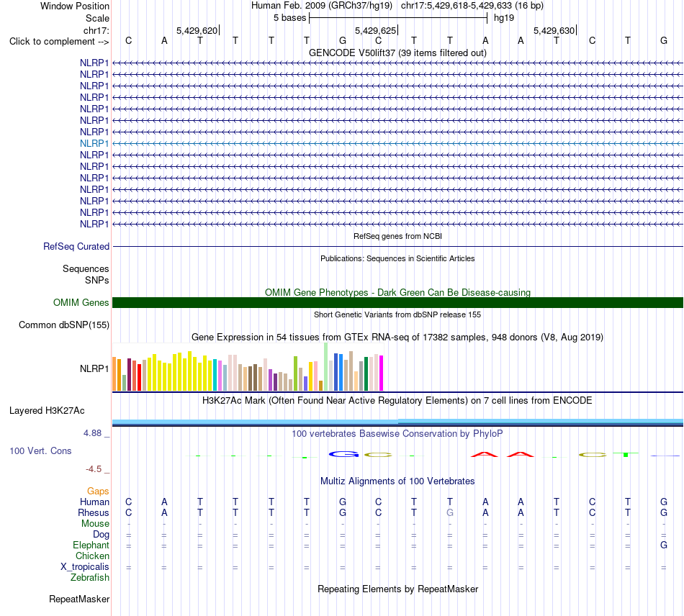Click the 'Scale' track label
684x616 pixels.
coord(97,18)
